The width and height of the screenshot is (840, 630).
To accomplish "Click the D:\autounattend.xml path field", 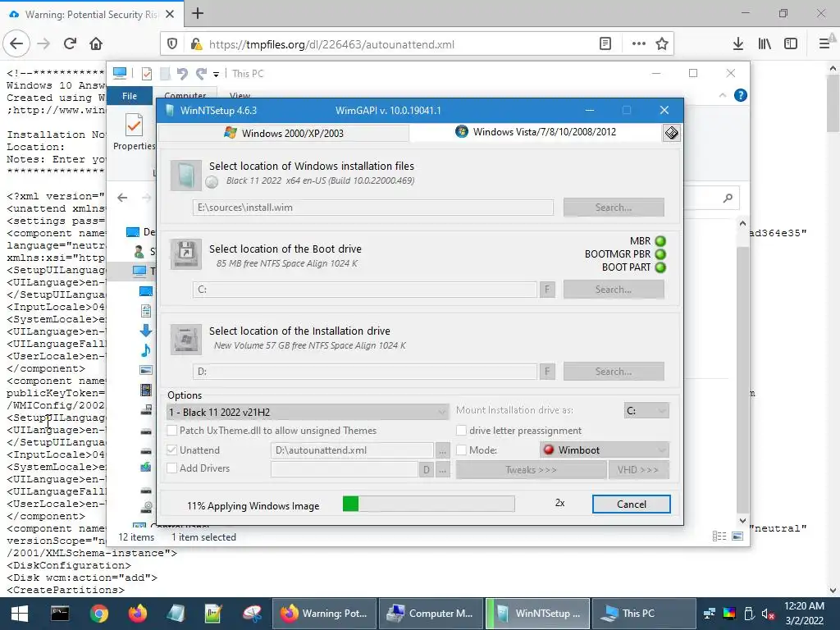I will point(352,450).
